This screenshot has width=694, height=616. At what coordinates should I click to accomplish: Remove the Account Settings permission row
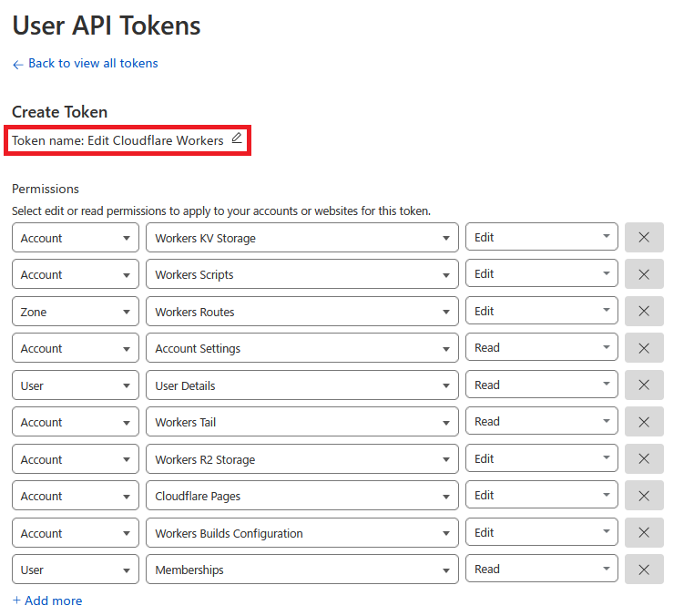pyautogui.click(x=644, y=348)
